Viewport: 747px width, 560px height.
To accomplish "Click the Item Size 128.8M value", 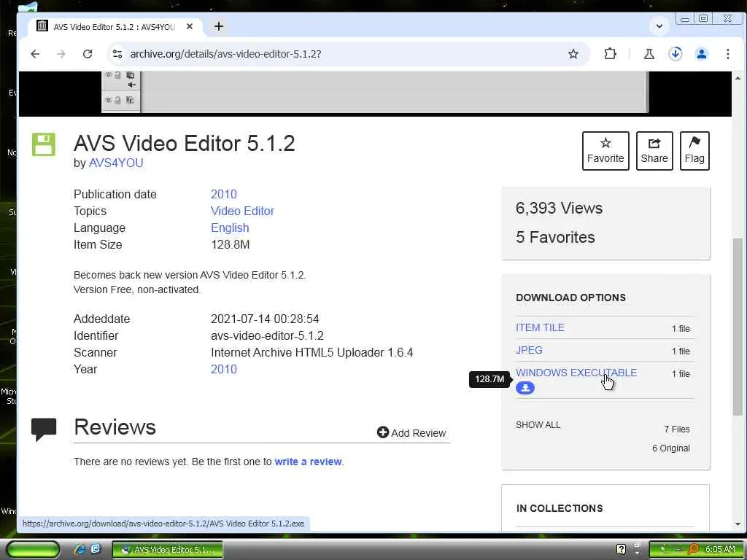I will pyautogui.click(x=230, y=245).
